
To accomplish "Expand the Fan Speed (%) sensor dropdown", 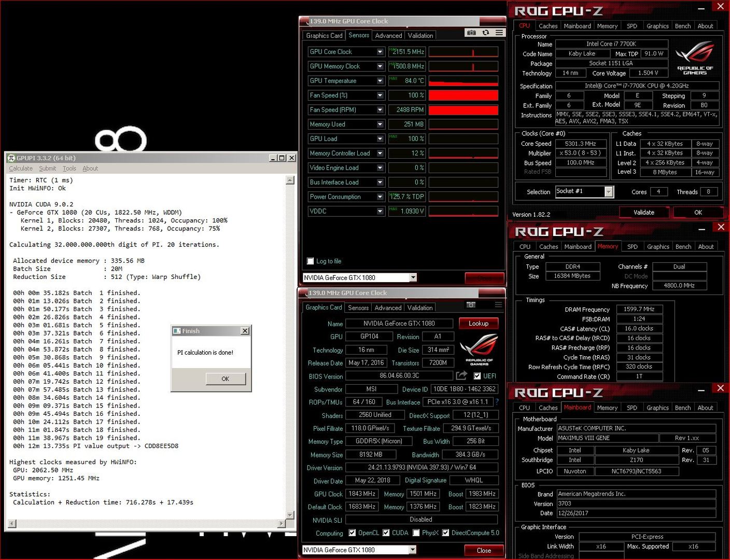I will 380,95.
